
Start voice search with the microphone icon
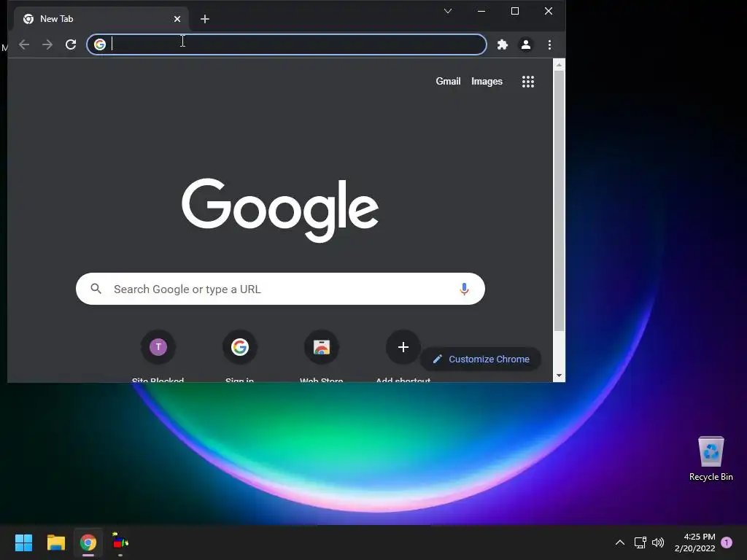point(464,289)
